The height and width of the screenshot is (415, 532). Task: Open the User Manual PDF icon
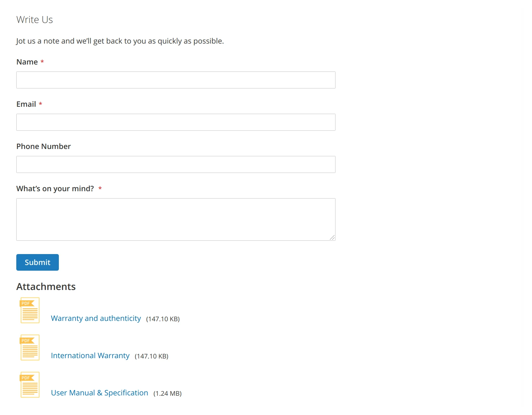(30, 385)
